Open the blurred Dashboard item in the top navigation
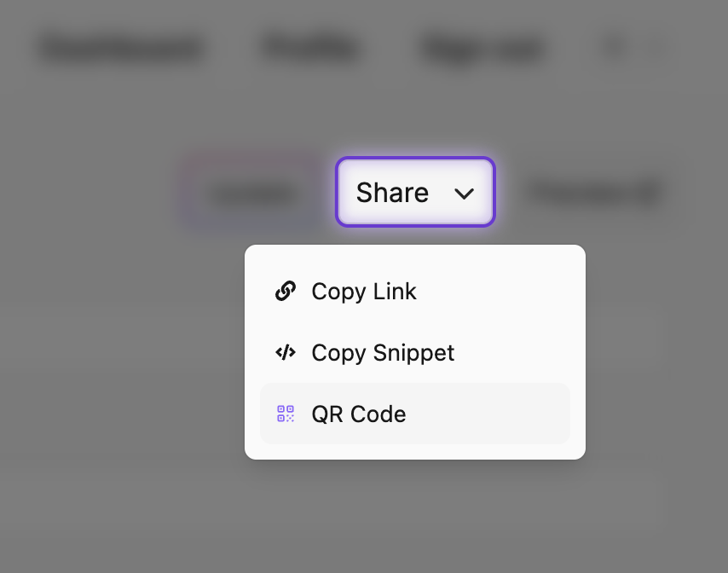The height and width of the screenshot is (573, 728). (x=122, y=48)
